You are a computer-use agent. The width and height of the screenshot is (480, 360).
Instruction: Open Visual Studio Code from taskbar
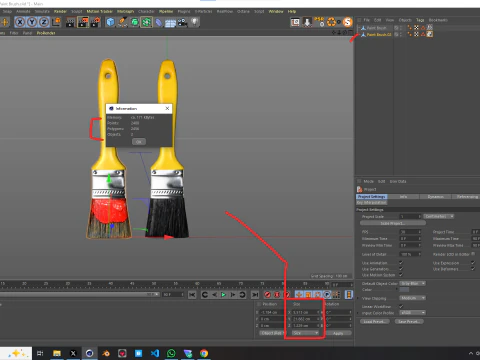(155, 353)
